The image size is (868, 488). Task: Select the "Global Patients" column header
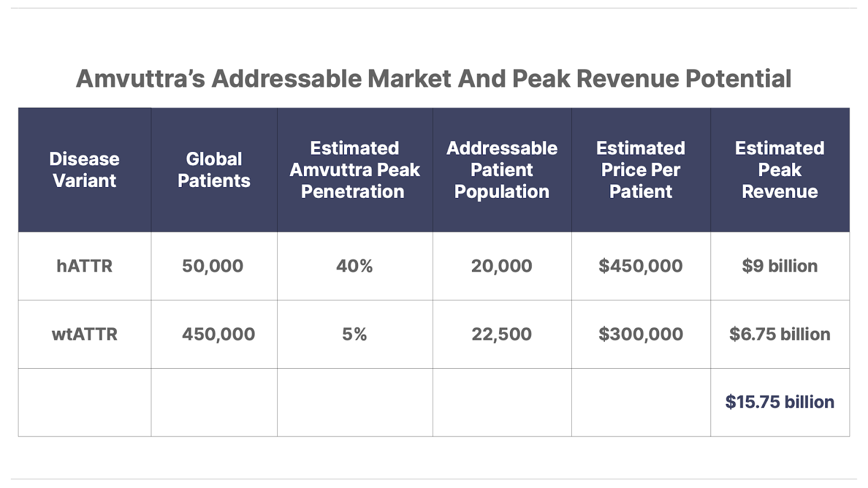tap(214, 170)
